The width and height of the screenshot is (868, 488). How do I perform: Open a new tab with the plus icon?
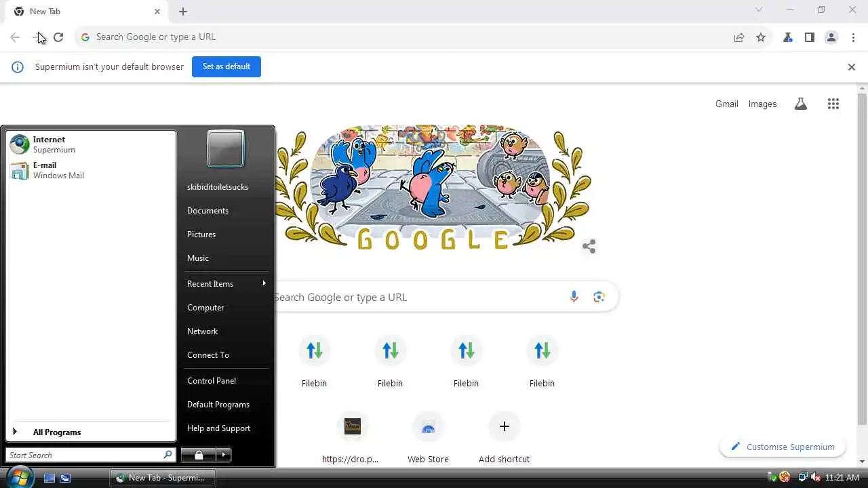point(183,12)
